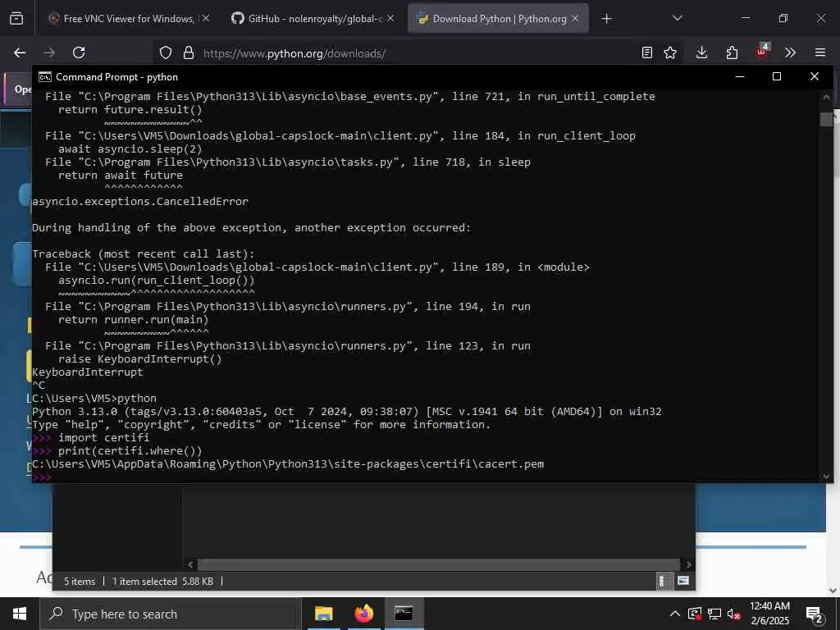Close the Free VNC Viewer tab
The height and width of the screenshot is (630, 840).
coord(206,19)
